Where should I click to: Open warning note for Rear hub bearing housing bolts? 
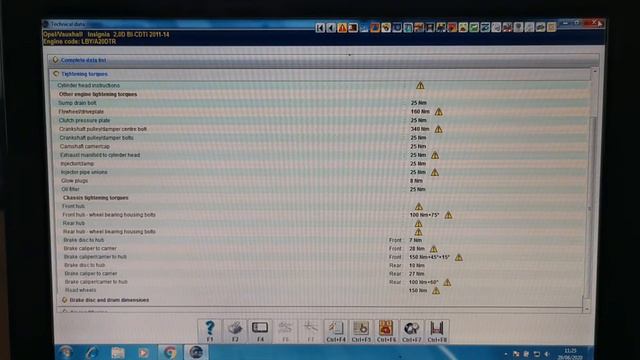418,232
